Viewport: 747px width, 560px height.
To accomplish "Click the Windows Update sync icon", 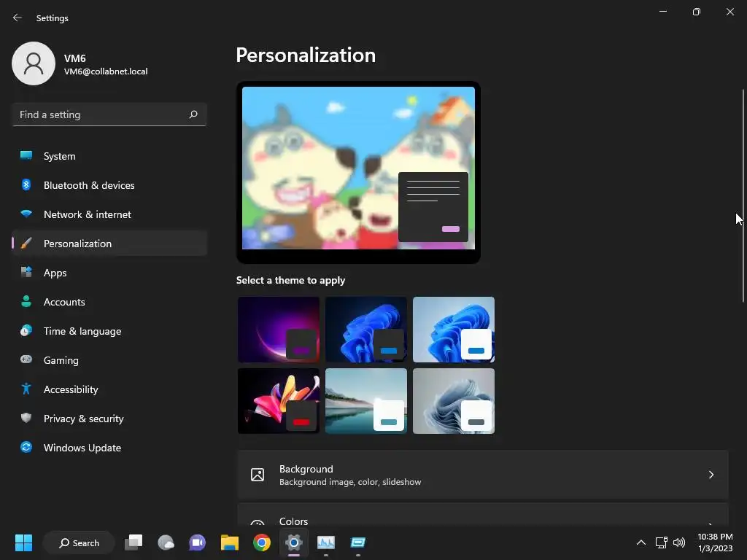I will 26,447.
